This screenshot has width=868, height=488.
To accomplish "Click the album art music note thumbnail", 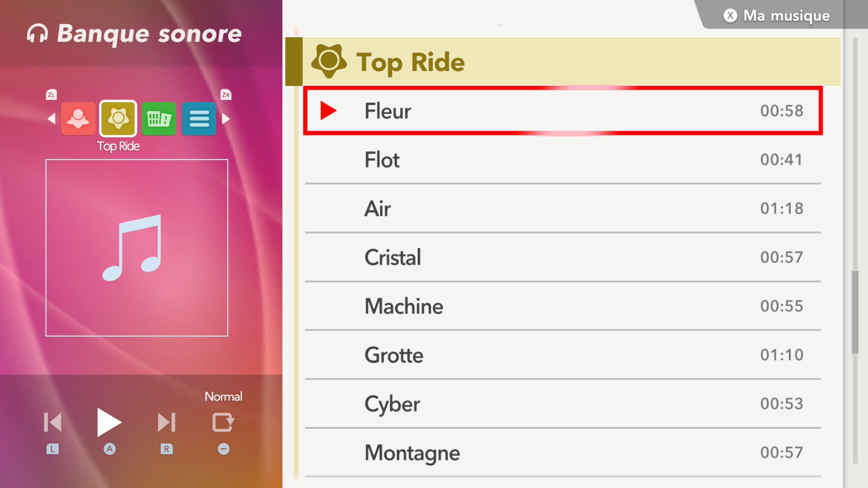I will coord(137,248).
